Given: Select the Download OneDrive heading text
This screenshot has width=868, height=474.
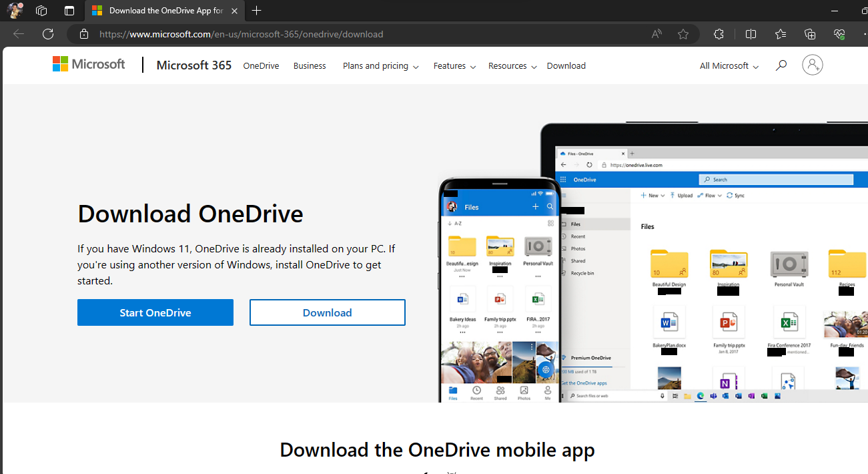Looking at the screenshot, I should pos(190,214).
